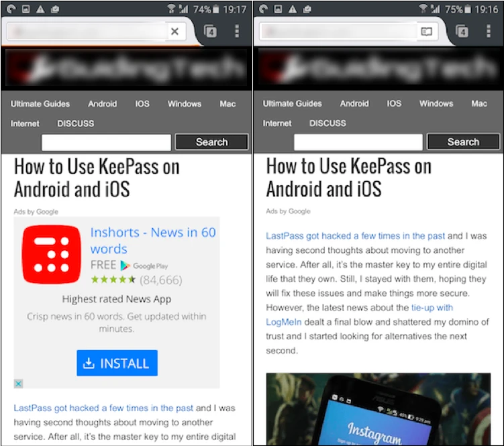Open tabs counter in left browser
Image resolution: width=504 pixels, height=446 pixels.
tap(210, 31)
